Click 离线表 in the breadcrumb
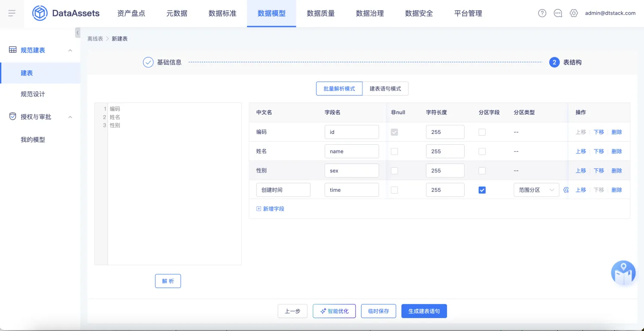The height and width of the screenshot is (331, 644). click(95, 39)
